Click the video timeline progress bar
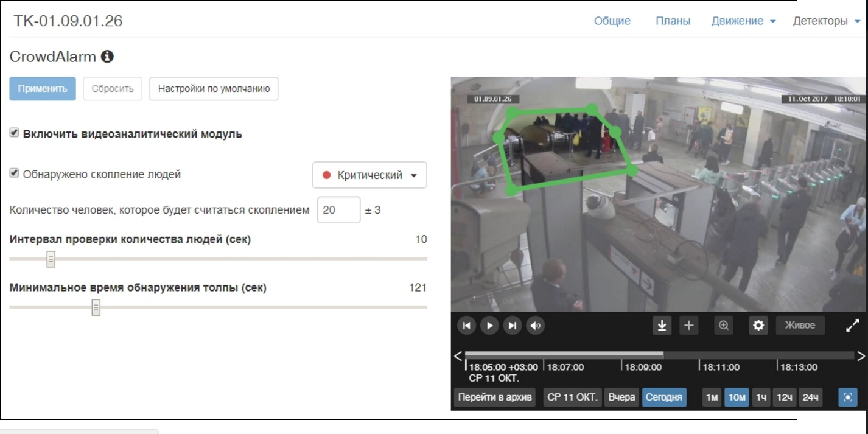The width and height of the screenshot is (868, 434). click(660, 355)
